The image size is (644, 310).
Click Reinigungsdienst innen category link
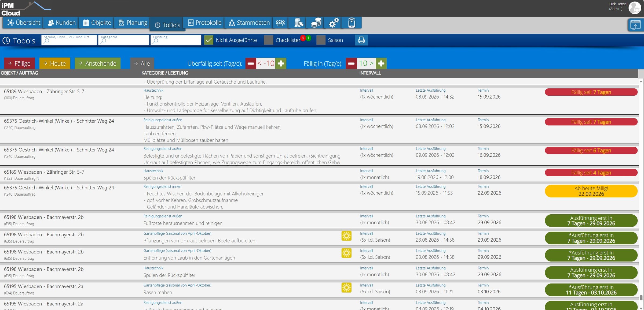[x=162, y=186]
